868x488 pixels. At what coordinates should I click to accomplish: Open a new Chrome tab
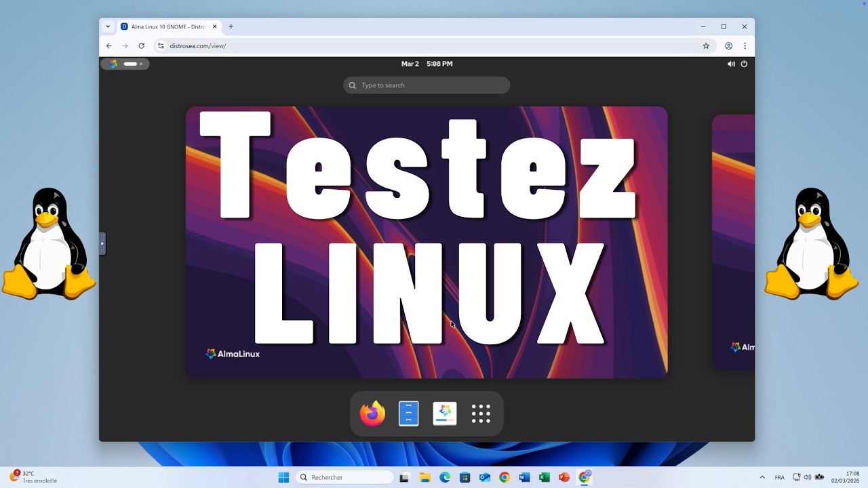coord(231,26)
